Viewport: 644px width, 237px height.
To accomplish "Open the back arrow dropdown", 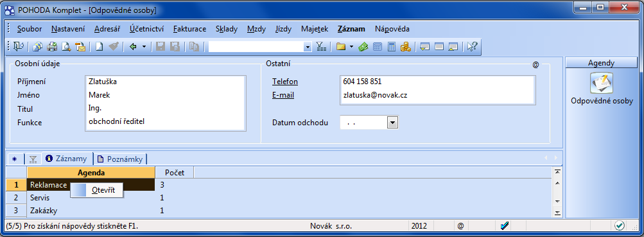I will point(144,47).
